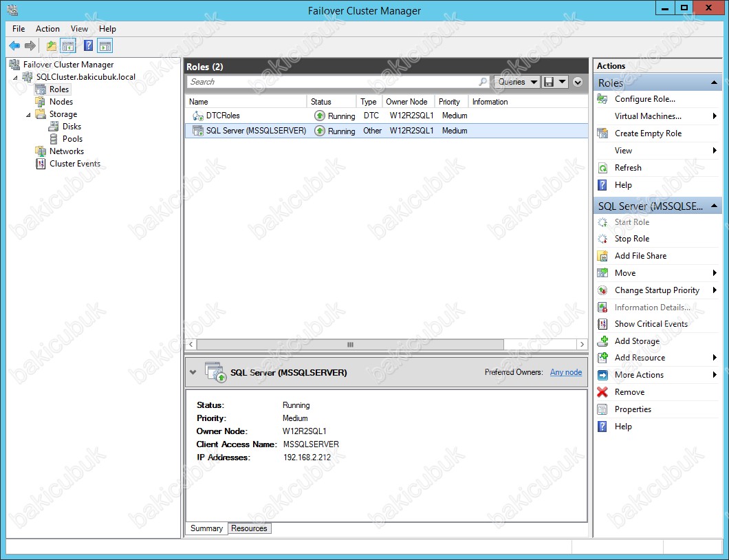Screen dimensions: 729x560
Task: Click Configure Role... action
Action: (645, 99)
